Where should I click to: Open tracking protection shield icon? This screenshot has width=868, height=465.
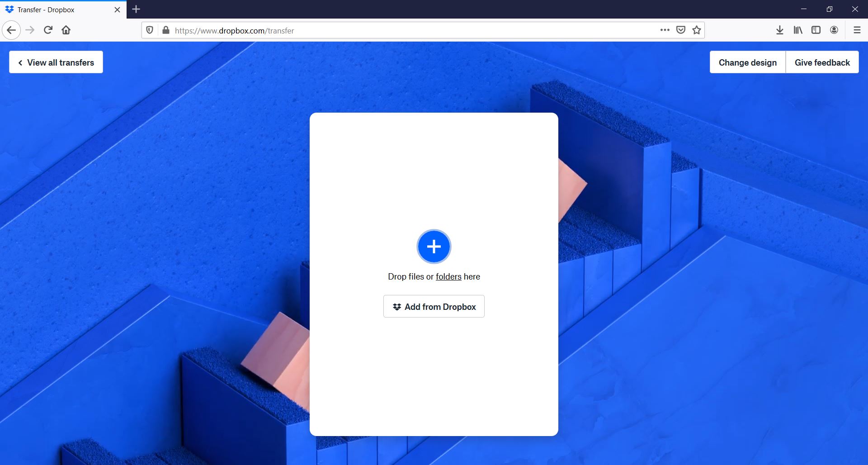[x=150, y=30]
